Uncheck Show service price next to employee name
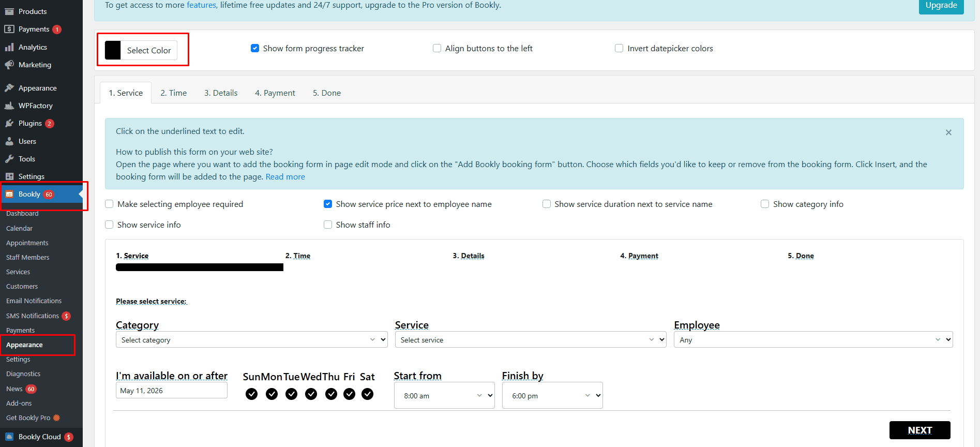This screenshot has height=447, width=980. pyautogui.click(x=328, y=204)
